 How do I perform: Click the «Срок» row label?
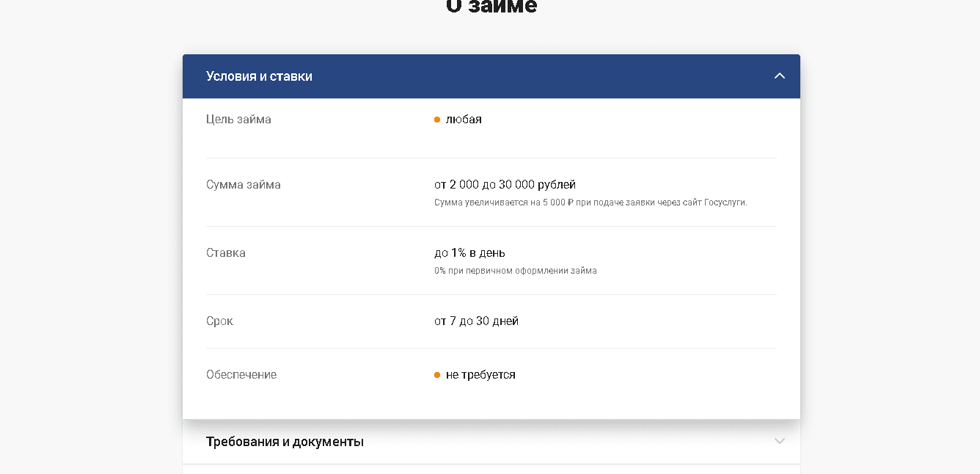point(219,321)
